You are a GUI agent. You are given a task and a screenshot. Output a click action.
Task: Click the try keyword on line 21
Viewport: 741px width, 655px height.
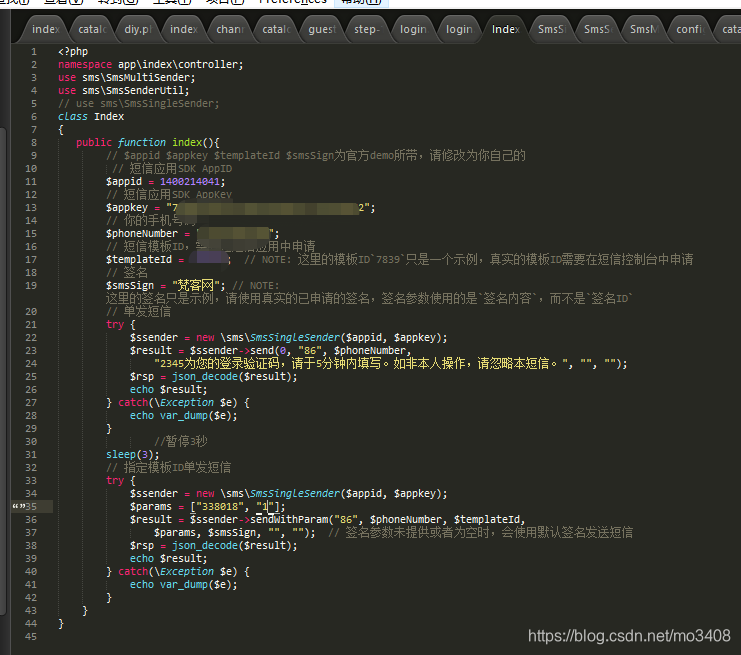115,325
